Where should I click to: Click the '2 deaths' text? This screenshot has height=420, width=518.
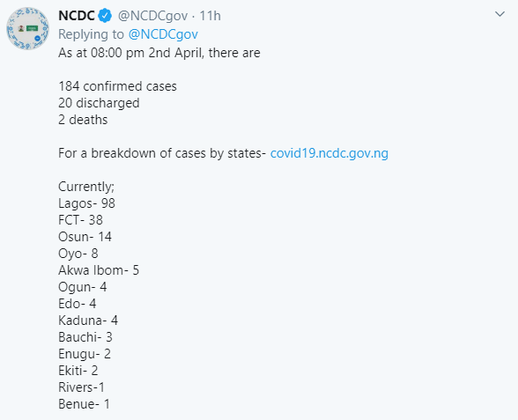click(83, 120)
